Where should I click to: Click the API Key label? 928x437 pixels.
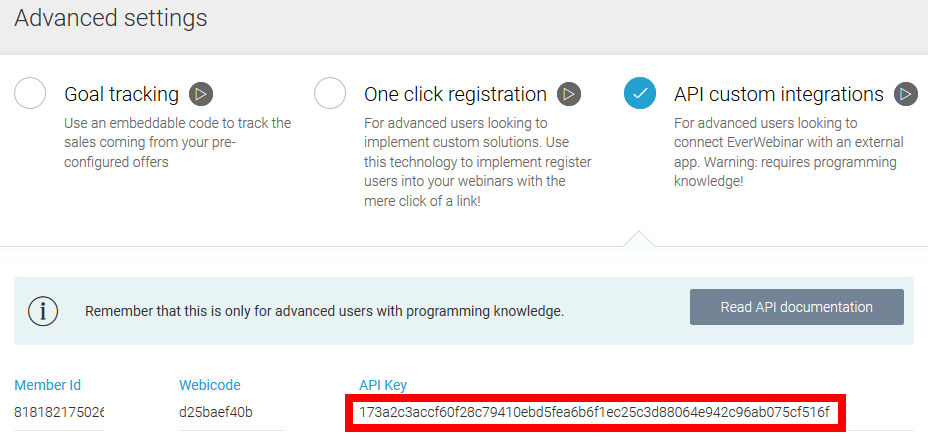(x=383, y=385)
